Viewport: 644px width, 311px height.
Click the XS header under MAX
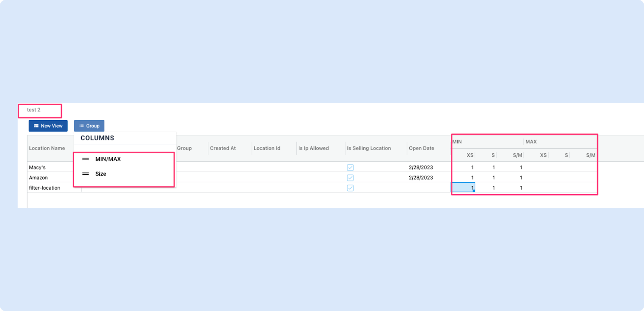543,155
